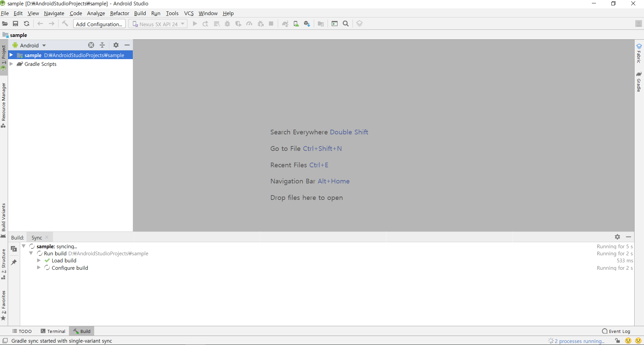
Task: Open the TODO tool window tab
Action: (22, 331)
